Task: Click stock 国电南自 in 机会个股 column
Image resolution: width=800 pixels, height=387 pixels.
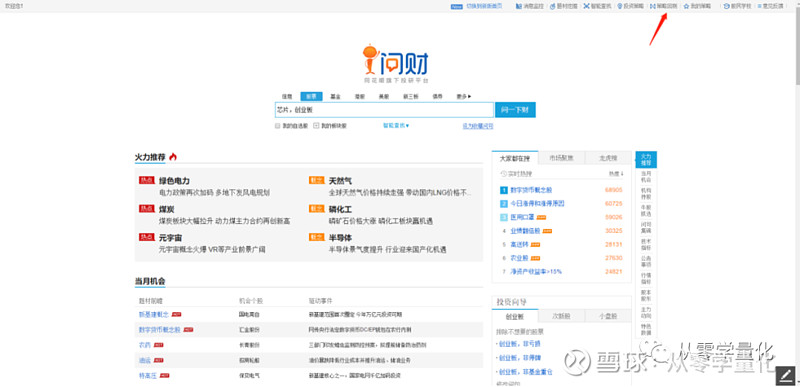Action: pos(249,315)
